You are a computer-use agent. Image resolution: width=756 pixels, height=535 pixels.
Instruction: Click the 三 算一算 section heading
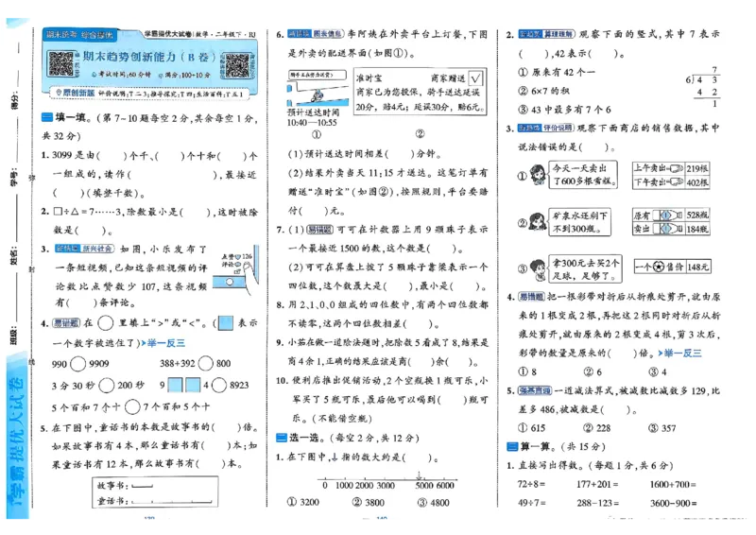[x=531, y=446]
